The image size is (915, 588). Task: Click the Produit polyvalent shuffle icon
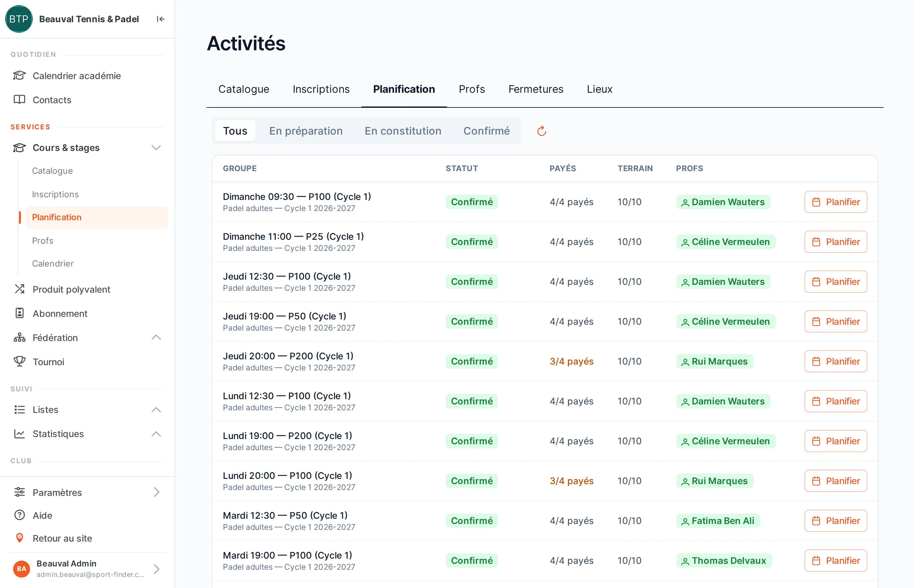[20, 289]
